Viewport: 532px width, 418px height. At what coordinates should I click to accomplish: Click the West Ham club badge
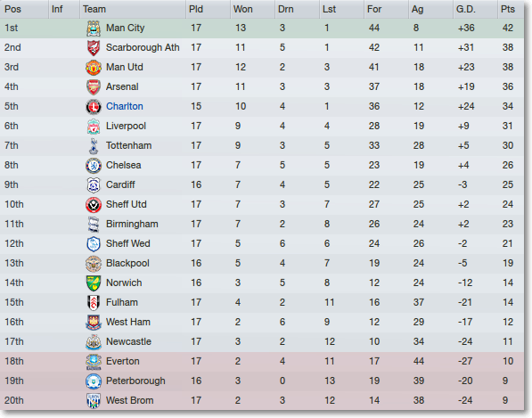(x=94, y=323)
